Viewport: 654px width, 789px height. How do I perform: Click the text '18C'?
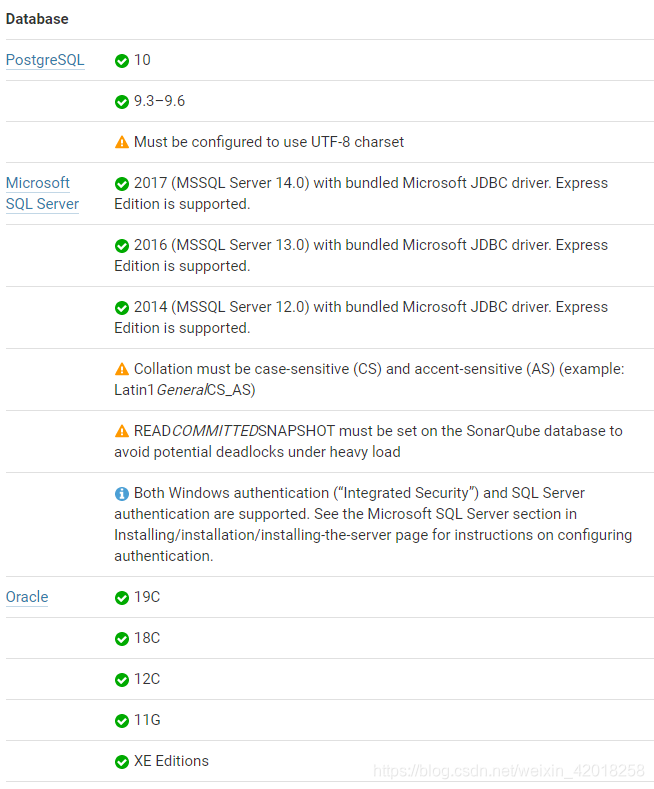147,638
